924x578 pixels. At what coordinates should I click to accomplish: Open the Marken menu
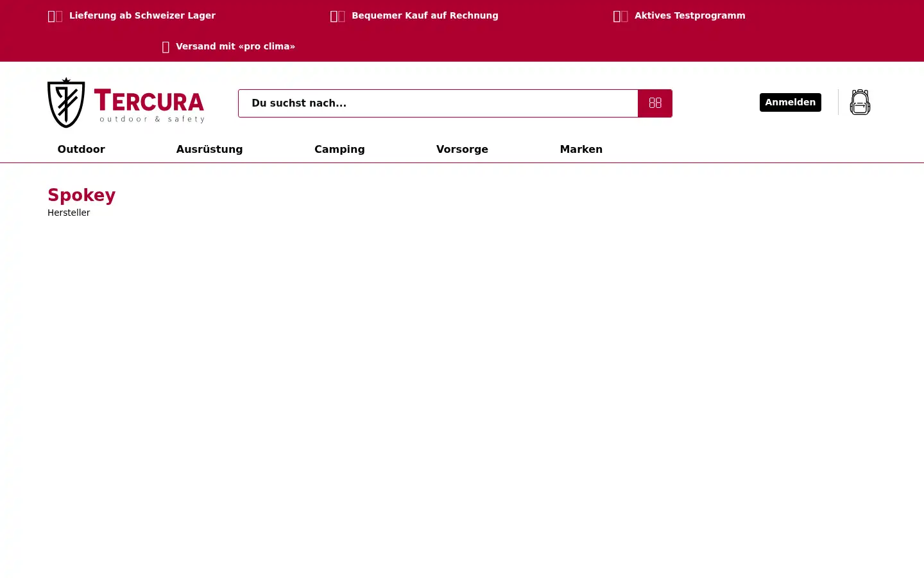(x=581, y=149)
